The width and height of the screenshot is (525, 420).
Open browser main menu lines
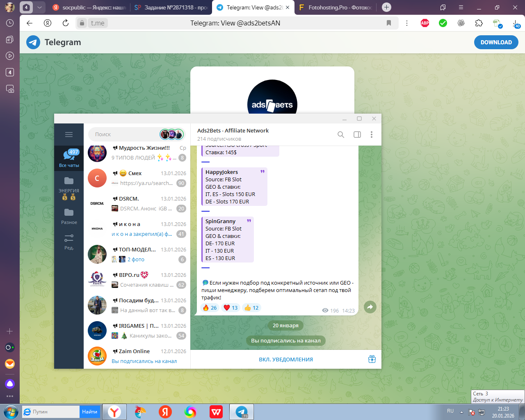(x=461, y=7)
